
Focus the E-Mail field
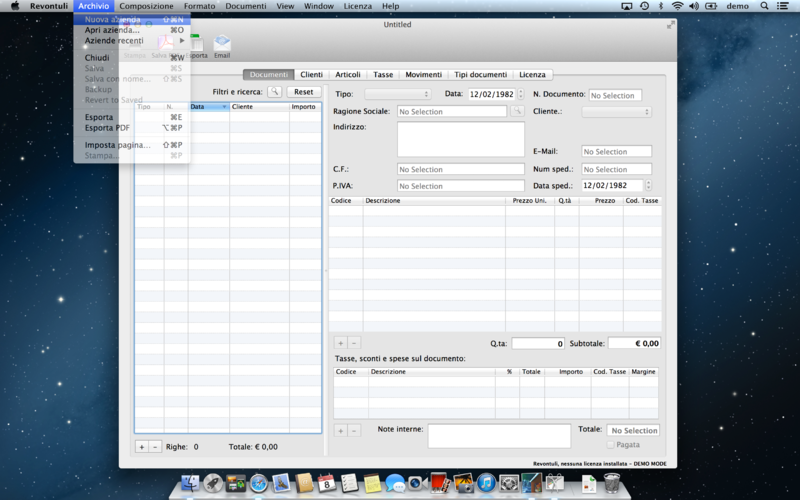click(x=617, y=152)
